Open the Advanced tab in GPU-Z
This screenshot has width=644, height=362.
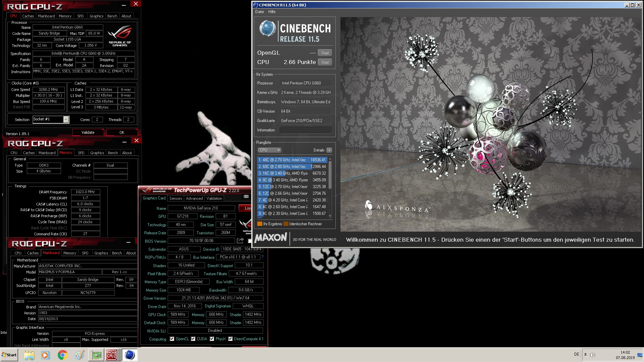[x=194, y=198]
